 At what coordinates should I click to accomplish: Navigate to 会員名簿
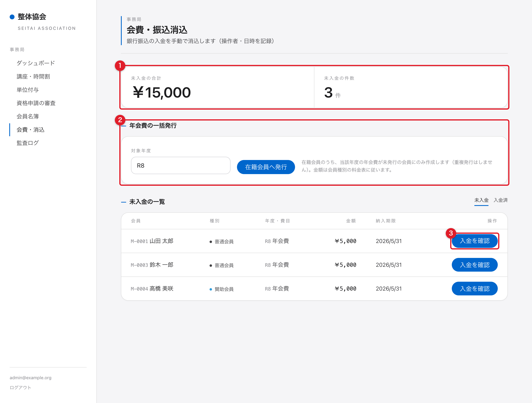[x=28, y=116]
